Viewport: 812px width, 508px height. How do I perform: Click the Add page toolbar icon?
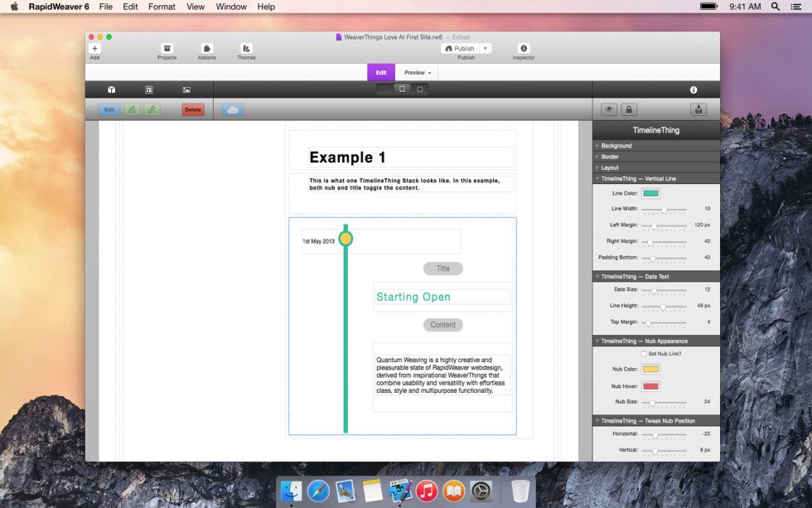[94, 48]
